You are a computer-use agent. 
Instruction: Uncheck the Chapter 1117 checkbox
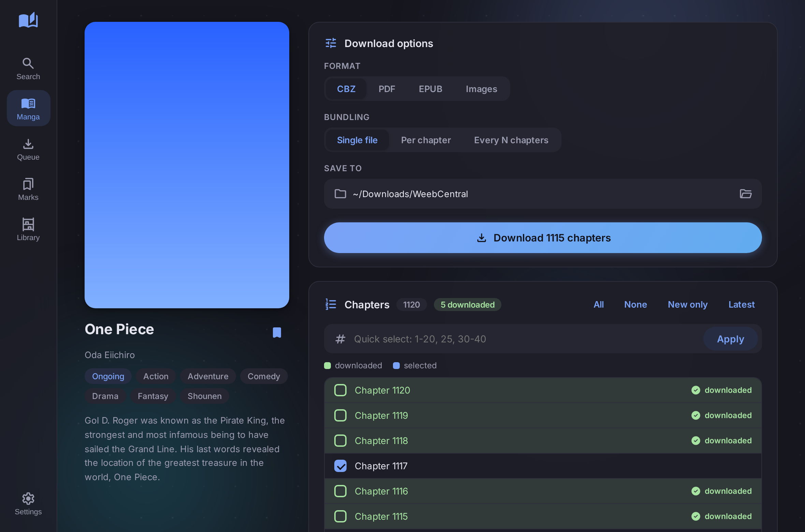tap(340, 466)
